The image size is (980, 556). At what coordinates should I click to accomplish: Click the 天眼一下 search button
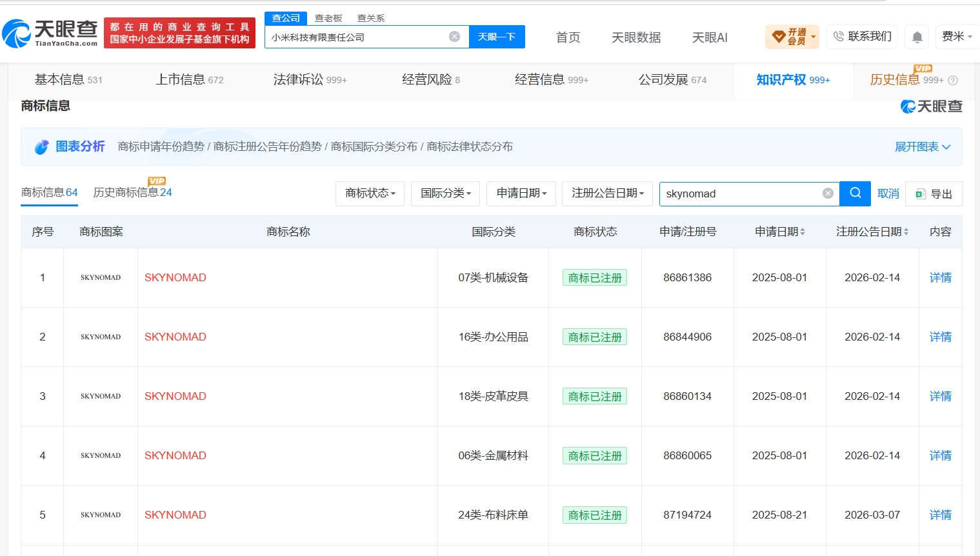click(x=497, y=37)
